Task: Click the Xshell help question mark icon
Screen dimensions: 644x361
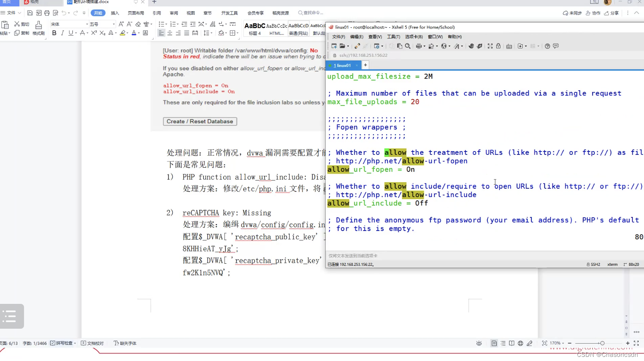Action: (x=547, y=46)
